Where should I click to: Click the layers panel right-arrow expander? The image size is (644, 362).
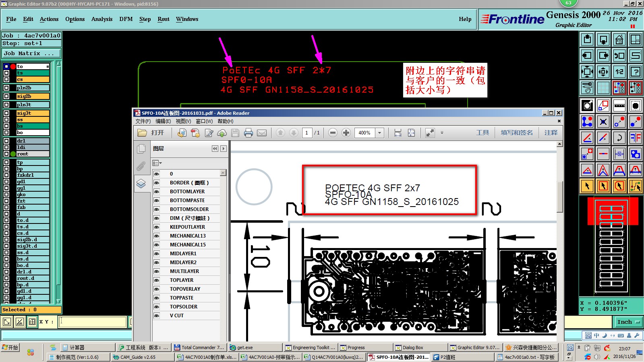click(224, 149)
